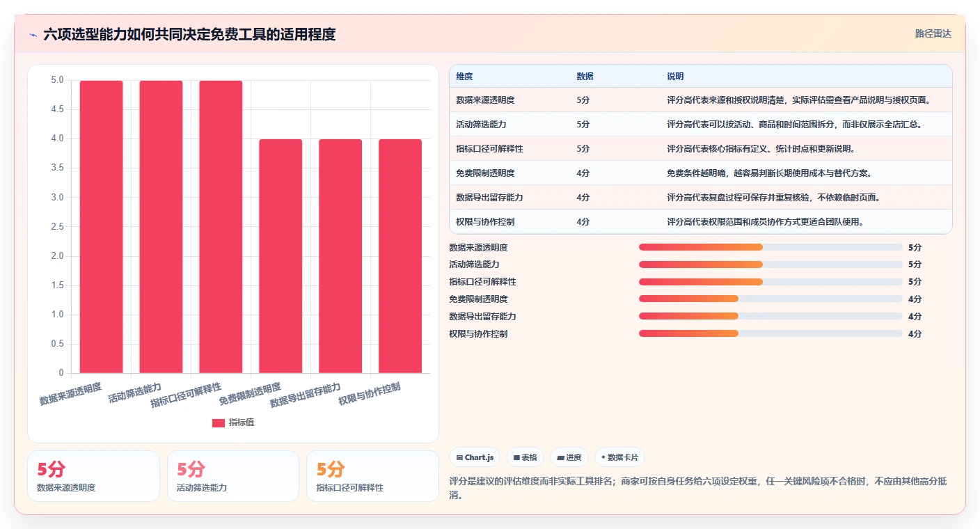Click the 权限与协作控制 progress bar
The image size is (980, 529).
click(x=770, y=333)
